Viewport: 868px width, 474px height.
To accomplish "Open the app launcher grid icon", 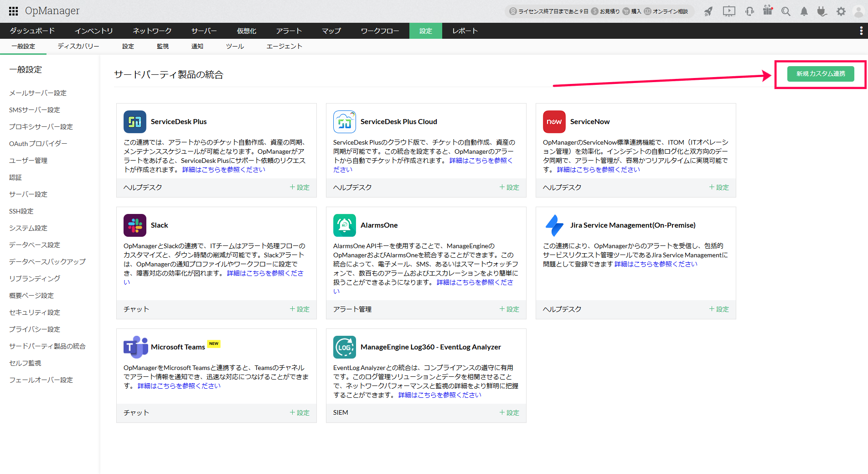I will coord(13,11).
